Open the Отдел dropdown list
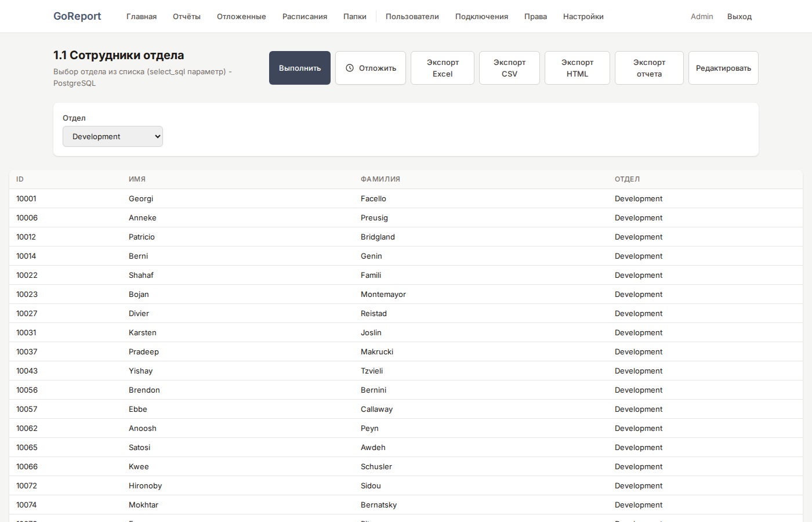The height and width of the screenshot is (522, 812). (113, 136)
